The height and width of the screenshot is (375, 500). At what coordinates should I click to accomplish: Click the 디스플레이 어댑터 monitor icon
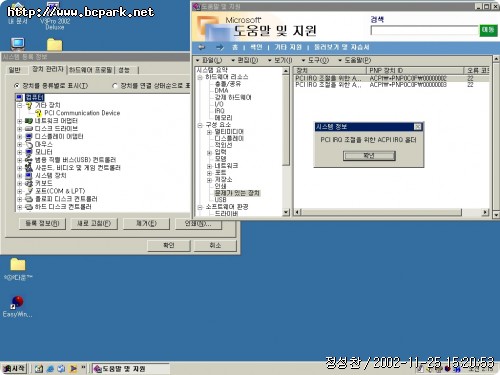coord(29,136)
